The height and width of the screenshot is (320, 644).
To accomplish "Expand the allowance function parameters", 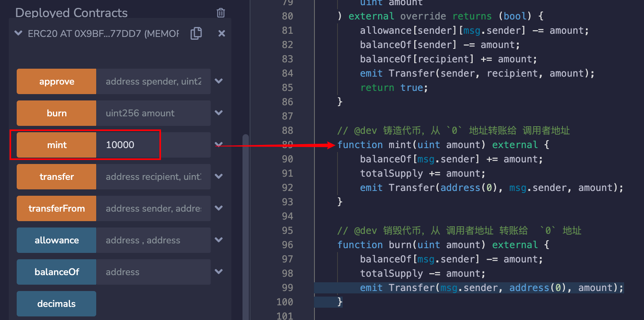I will (219, 240).
